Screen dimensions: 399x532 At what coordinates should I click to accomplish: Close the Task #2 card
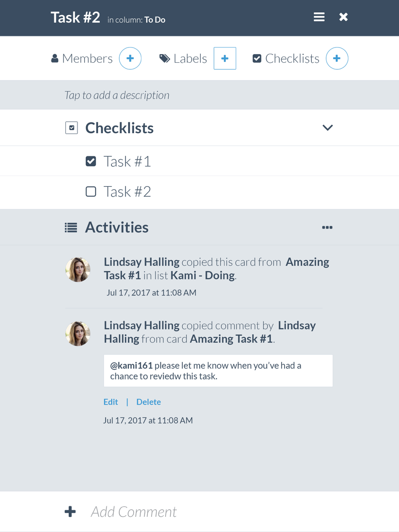(x=343, y=17)
